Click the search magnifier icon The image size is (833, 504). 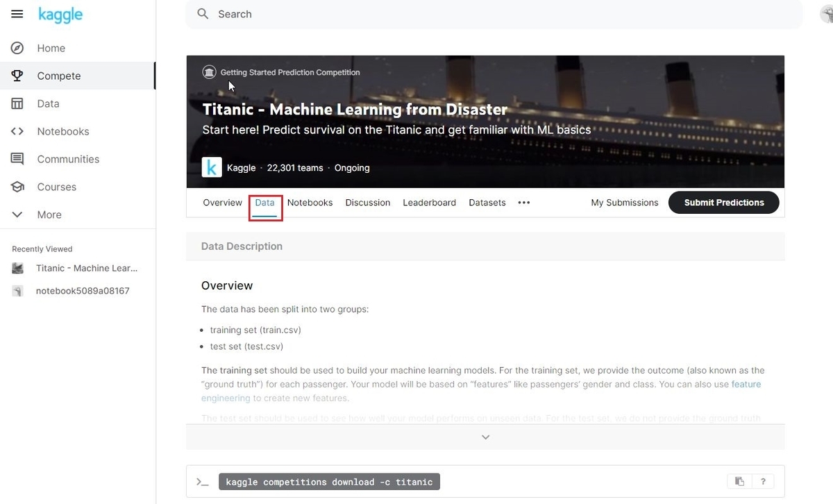click(203, 14)
